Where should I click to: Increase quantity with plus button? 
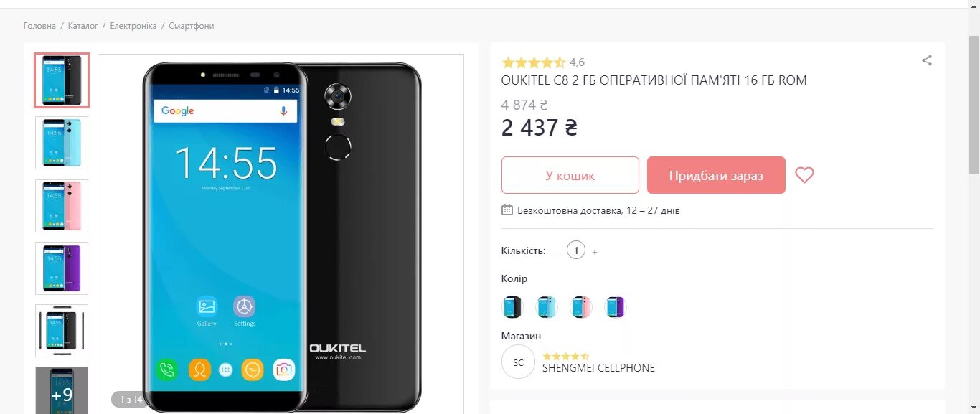pos(595,251)
